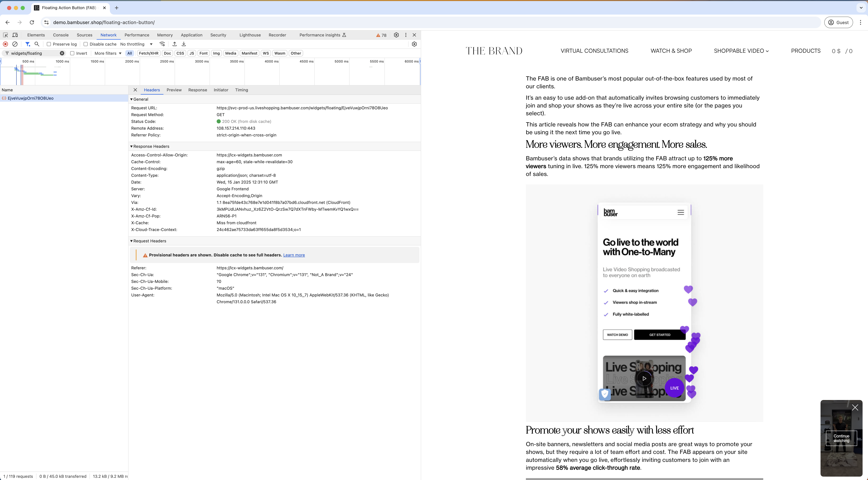Open a new browser tab
The width and height of the screenshot is (868, 480).
pos(117,8)
